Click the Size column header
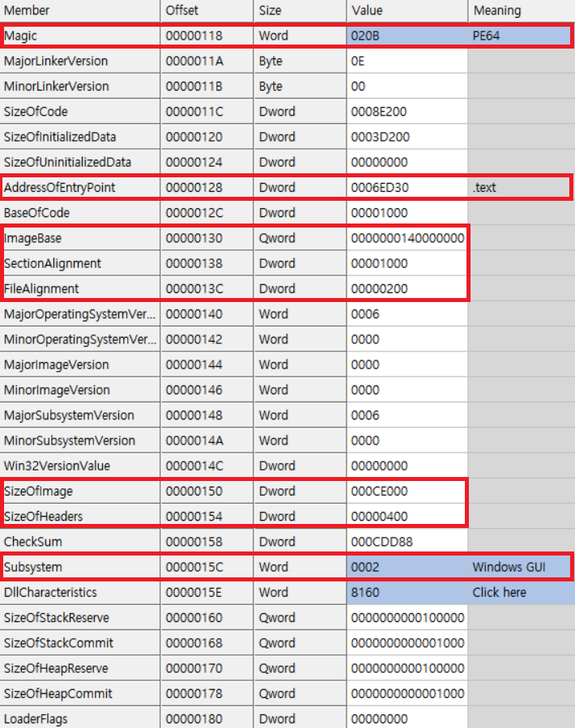The image size is (575, 728). click(x=300, y=11)
